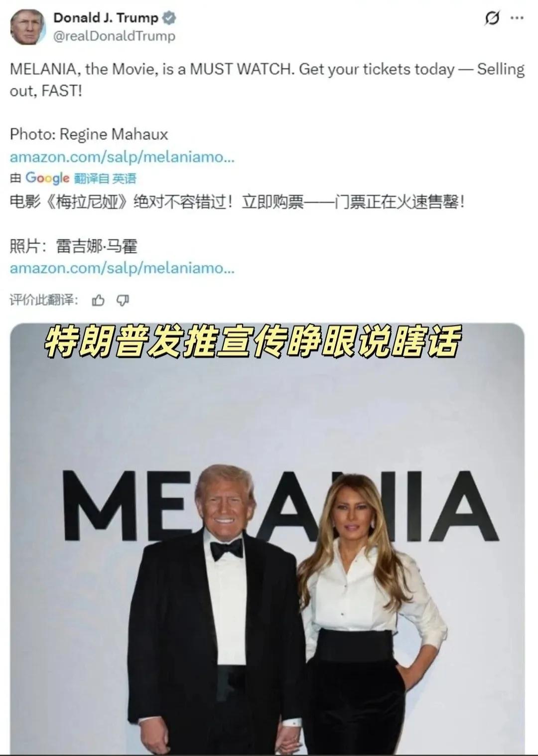The image size is (538, 756).
Task: Click the Grok slashed-circle icon
Action: tap(492, 18)
